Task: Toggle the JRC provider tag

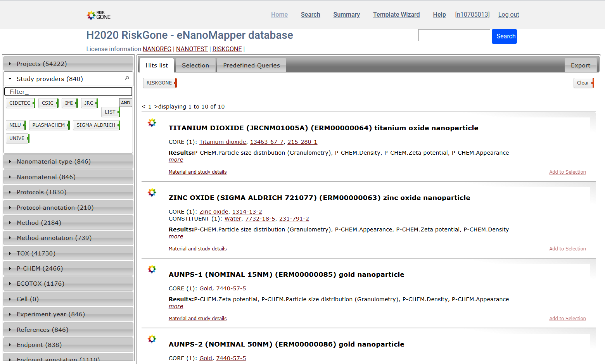Action: pyautogui.click(x=90, y=103)
